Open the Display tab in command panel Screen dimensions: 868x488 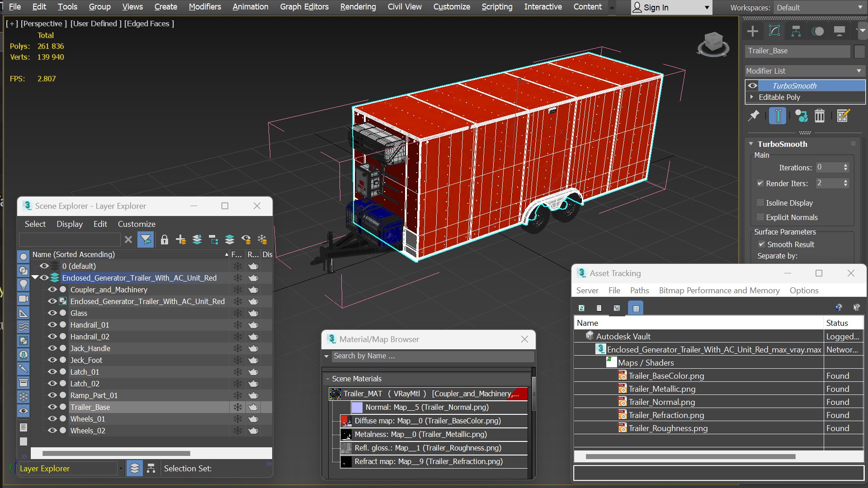[840, 31]
